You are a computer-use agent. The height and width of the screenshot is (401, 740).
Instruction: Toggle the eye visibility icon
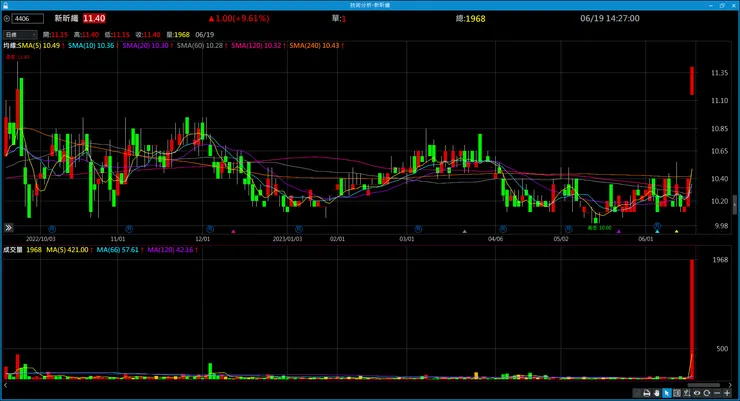pos(697,393)
